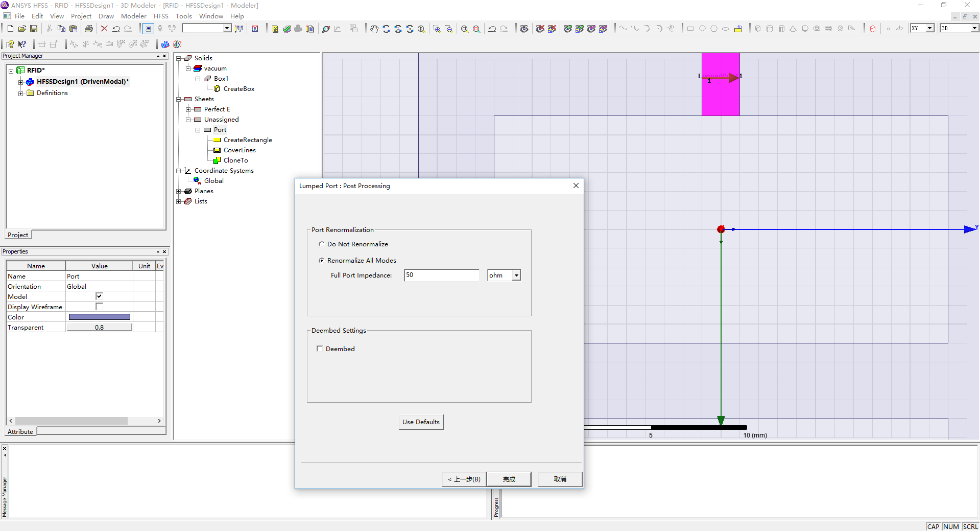The height and width of the screenshot is (531, 980).
Task: Select the Draw cylinder tool
Action: click(770, 29)
